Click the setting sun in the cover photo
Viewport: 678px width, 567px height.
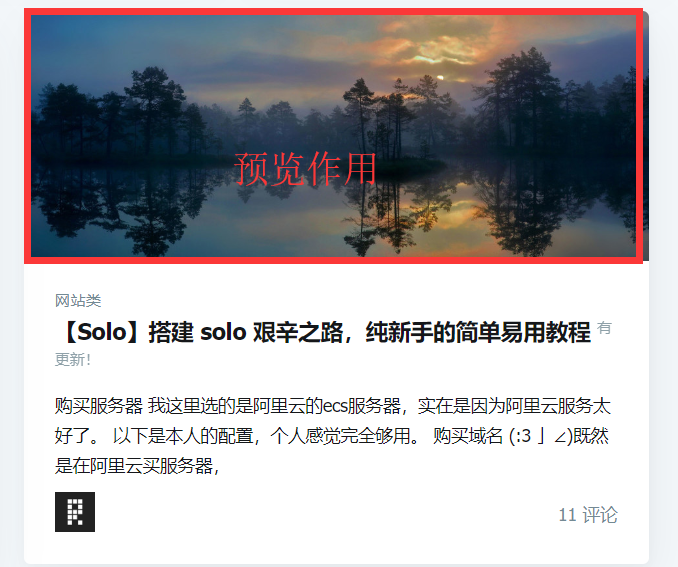click(x=441, y=78)
